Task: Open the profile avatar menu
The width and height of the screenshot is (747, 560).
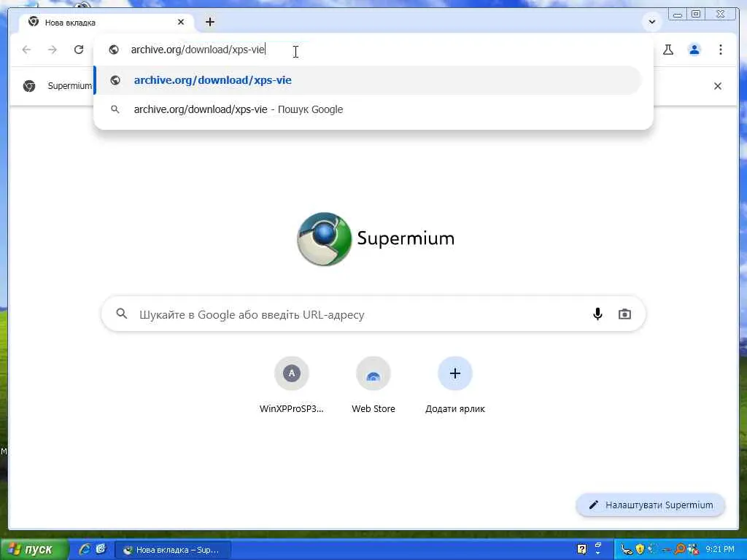Action: click(x=694, y=50)
